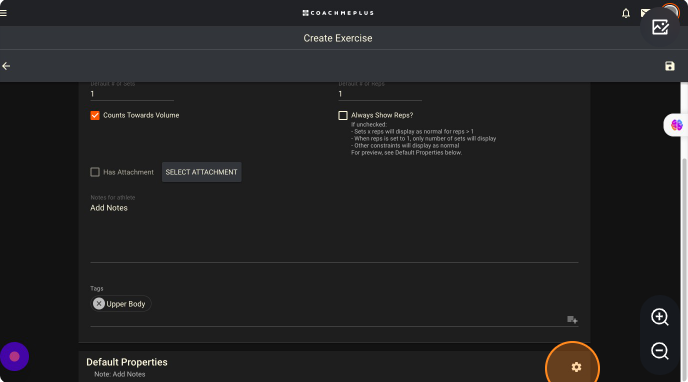688x382 pixels.
Task: Click the CoachMePlus logo
Action: 338,13
